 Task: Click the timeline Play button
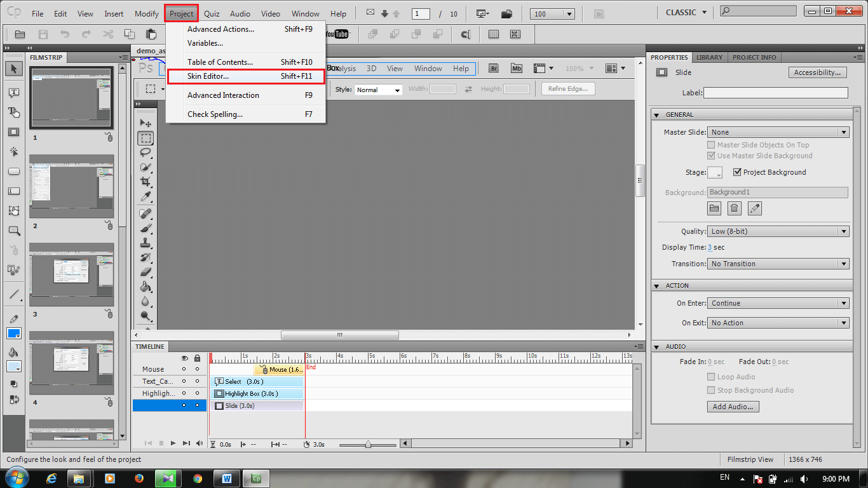pyautogui.click(x=173, y=444)
